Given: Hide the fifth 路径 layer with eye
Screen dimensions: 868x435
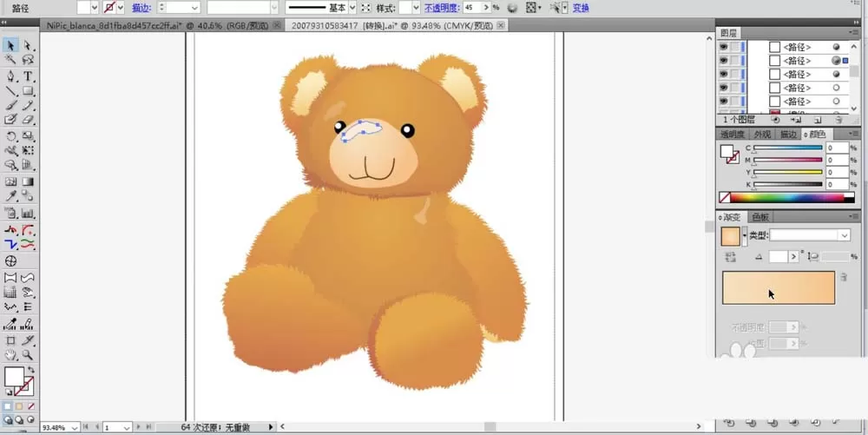Looking at the screenshot, I should [x=724, y=102].
